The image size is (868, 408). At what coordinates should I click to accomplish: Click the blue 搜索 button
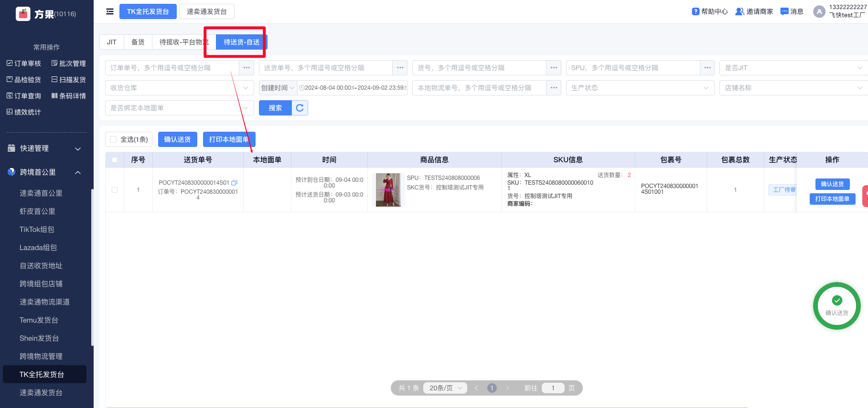tap(275, 108)
